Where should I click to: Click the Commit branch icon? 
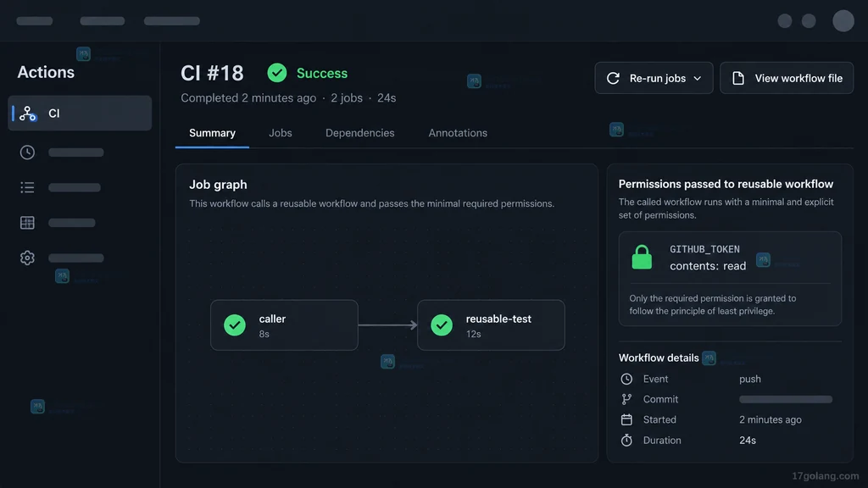(626, 399)
